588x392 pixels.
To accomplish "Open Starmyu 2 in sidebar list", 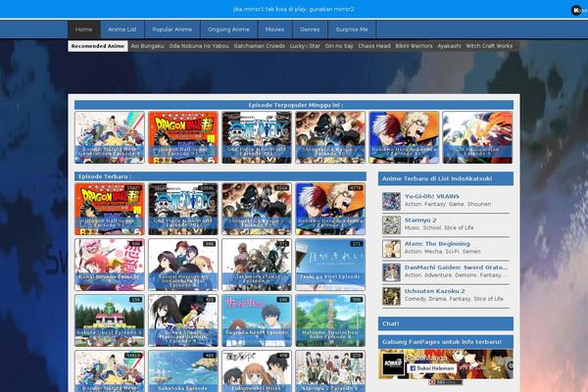I will point(420,220).
